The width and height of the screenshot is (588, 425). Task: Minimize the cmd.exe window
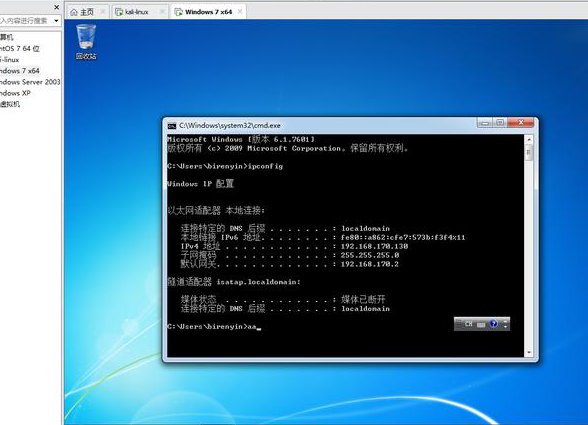[x=485, y=123]
